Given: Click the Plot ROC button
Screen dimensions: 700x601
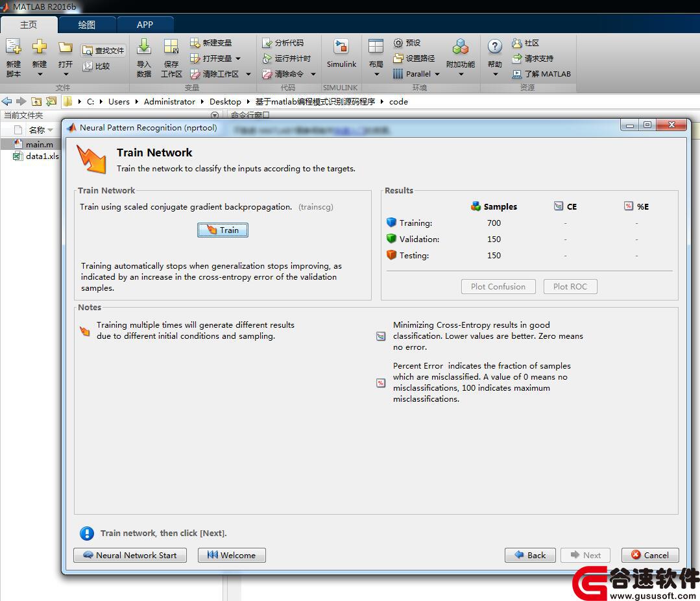Looking at the screenshot, I should tap(570, 287).
